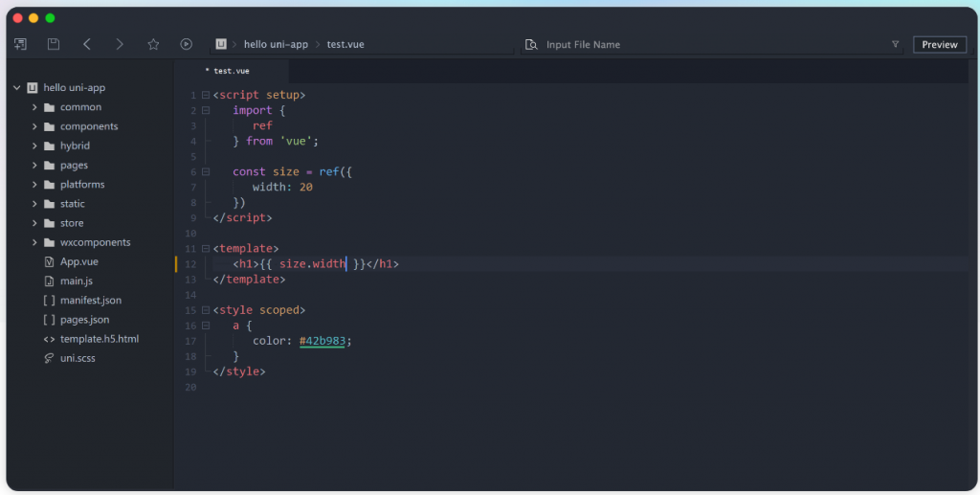Open template.h5.html from the file tree
This screenshot has width=980, height=495.
[100, 339]
